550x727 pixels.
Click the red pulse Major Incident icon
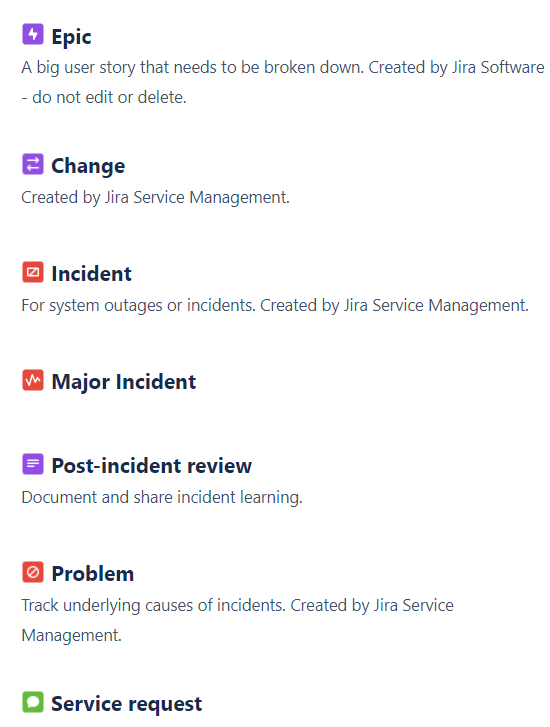[32, 380]
